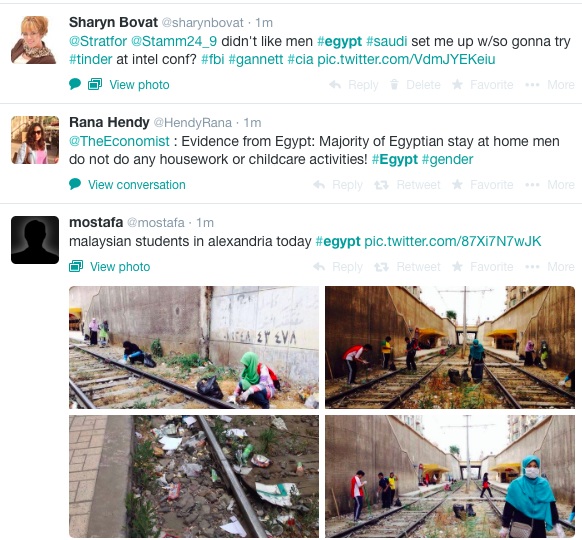Click speech bubble icon on Sharyn Bovat's tweet
This screenshot has height=540, width=582.
[x=75, y=84]
